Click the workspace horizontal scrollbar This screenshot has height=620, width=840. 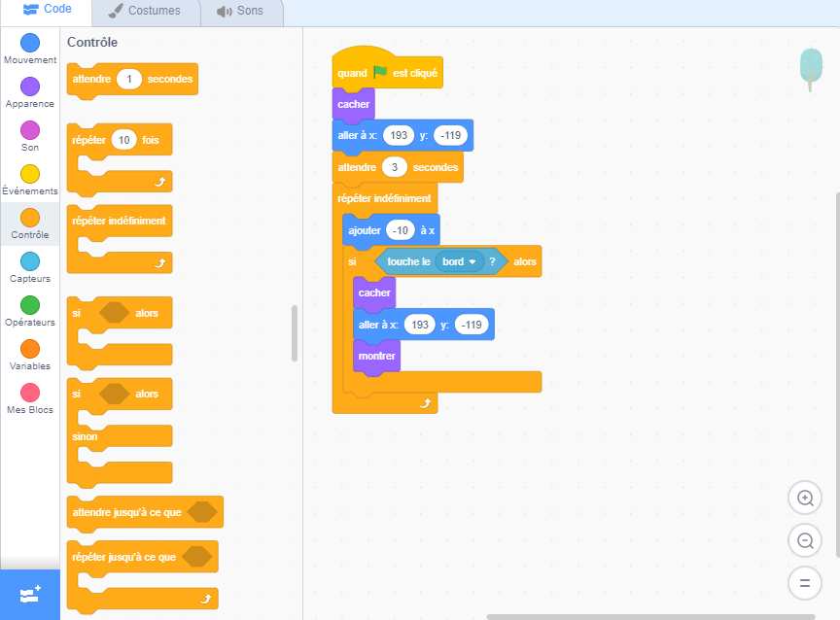[x=650, y=616]
